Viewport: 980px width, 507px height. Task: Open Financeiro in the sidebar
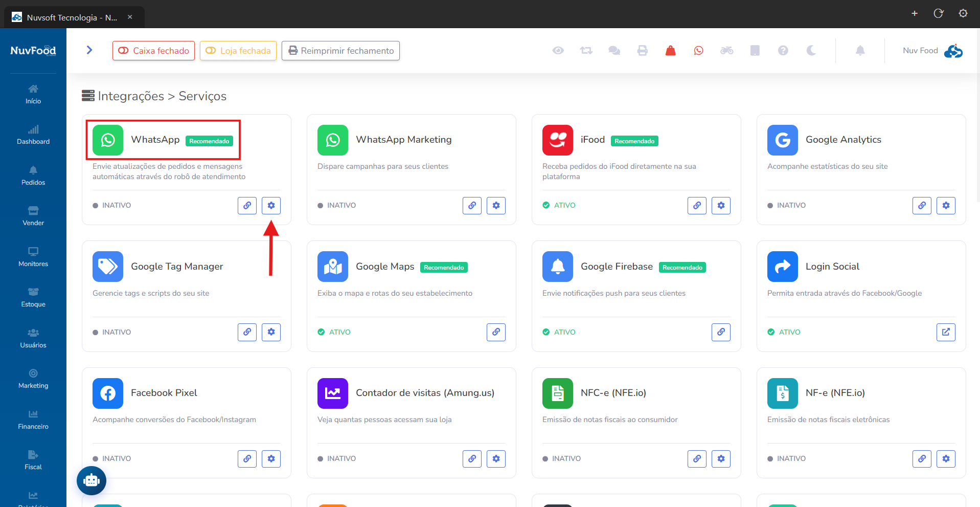(33, 420)
